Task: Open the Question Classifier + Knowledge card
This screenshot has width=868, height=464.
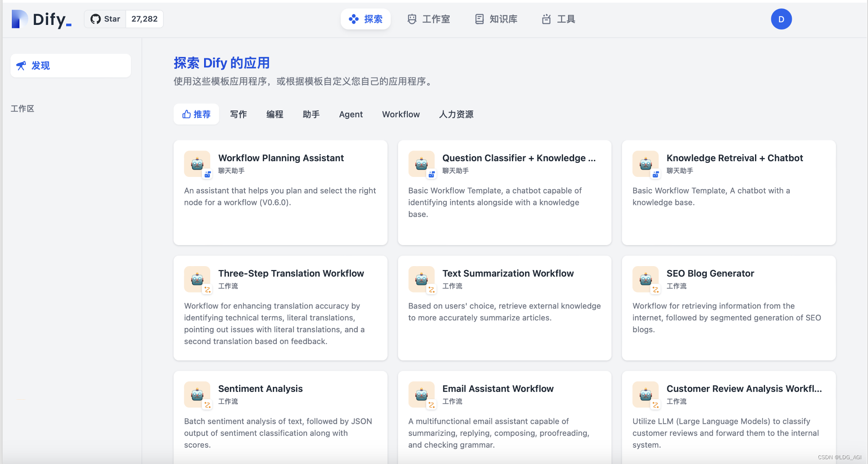Action: coord(505,193)
